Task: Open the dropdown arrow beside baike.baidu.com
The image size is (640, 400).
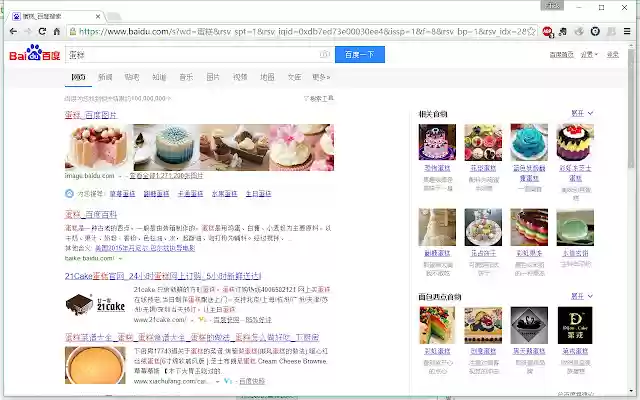Action: [x=120, y=258]
